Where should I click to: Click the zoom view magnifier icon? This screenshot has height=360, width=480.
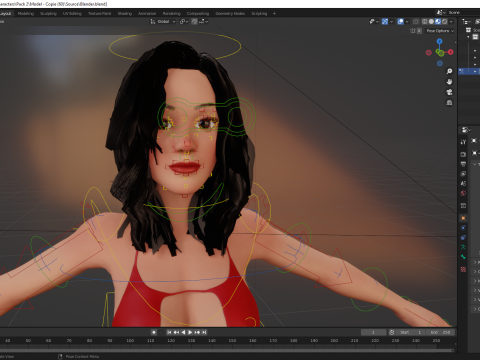tap(449, 71)
